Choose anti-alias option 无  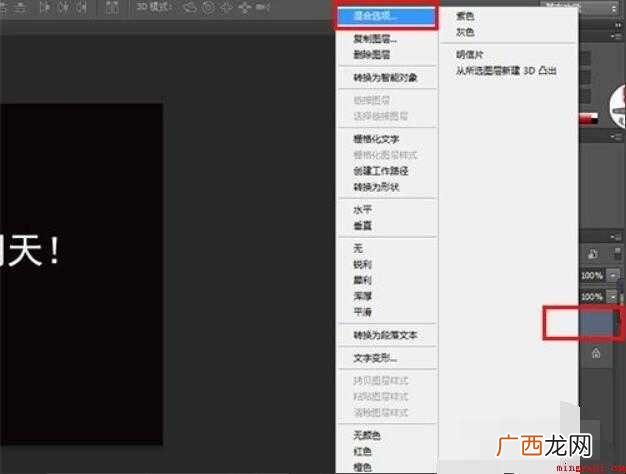tap(358, 248)
